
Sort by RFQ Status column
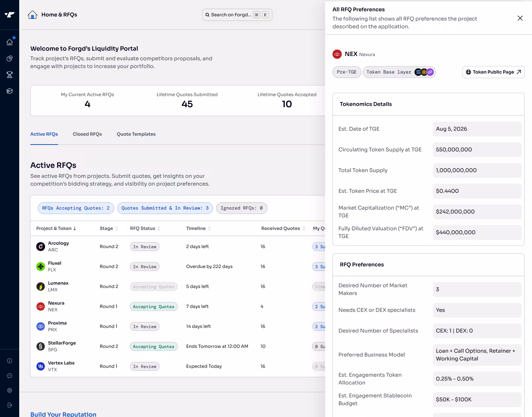click(145, 228)
